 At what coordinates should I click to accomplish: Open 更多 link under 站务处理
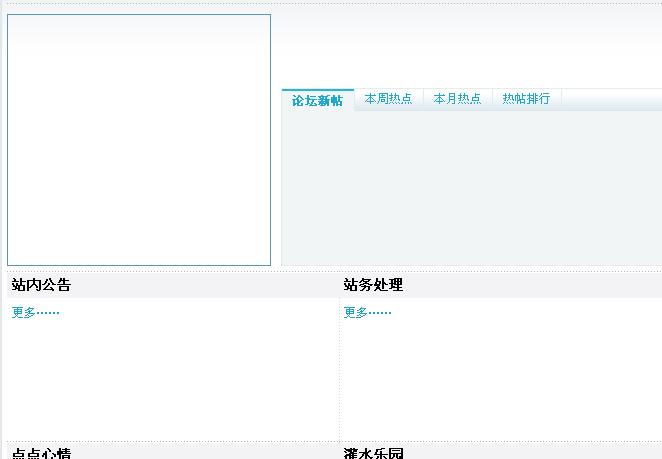(x=367, y=312)
